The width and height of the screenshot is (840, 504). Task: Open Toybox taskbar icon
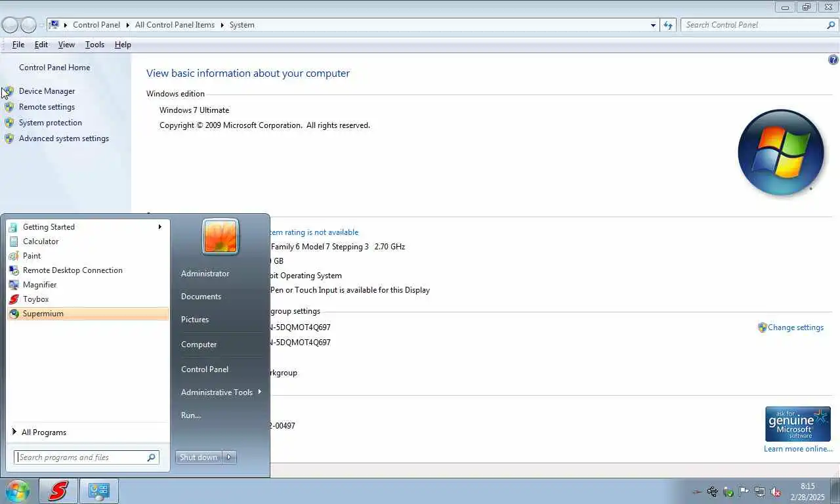[58, 491]
